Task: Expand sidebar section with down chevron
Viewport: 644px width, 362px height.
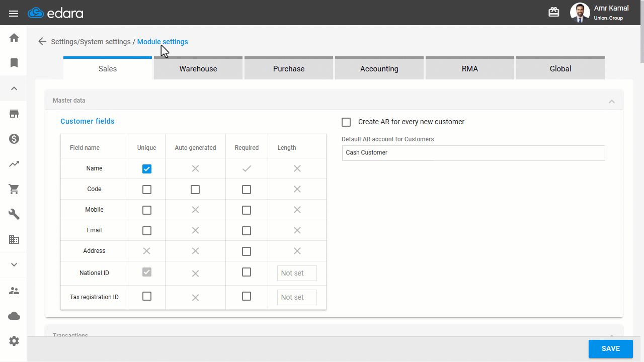Action: click(14, 265)
